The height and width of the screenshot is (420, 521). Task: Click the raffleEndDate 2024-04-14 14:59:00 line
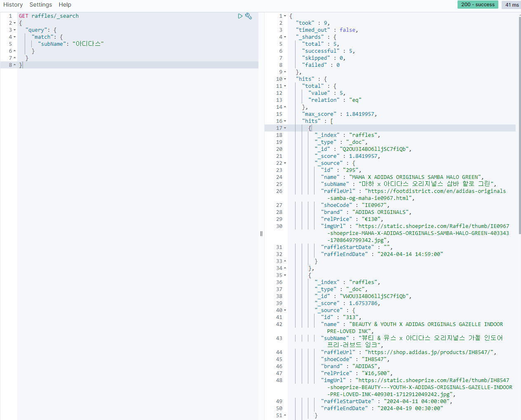[x=382, y=254]
